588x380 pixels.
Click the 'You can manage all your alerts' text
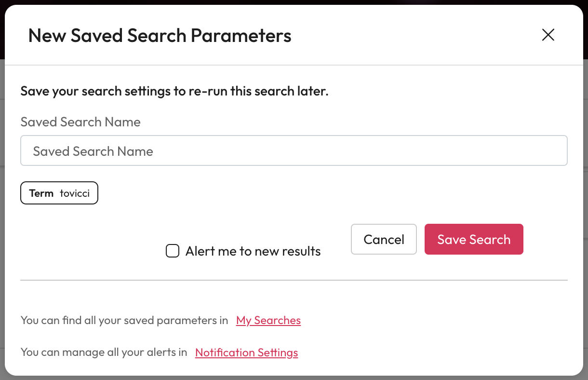104,353
